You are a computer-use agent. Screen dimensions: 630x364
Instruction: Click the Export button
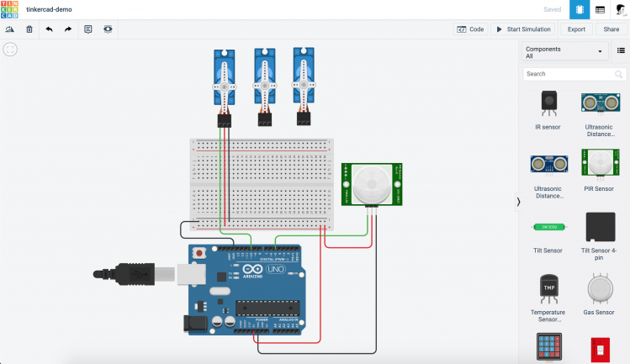(576, 29)
